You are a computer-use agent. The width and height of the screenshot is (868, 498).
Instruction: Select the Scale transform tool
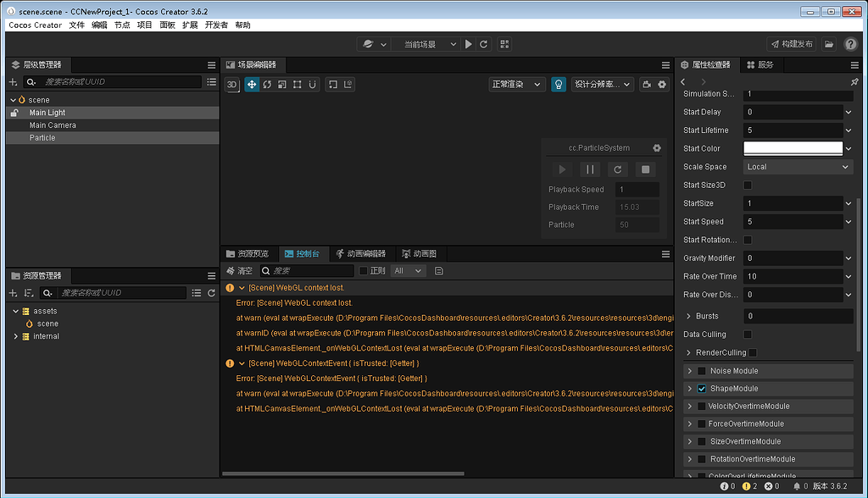click(x=282, y=84)
